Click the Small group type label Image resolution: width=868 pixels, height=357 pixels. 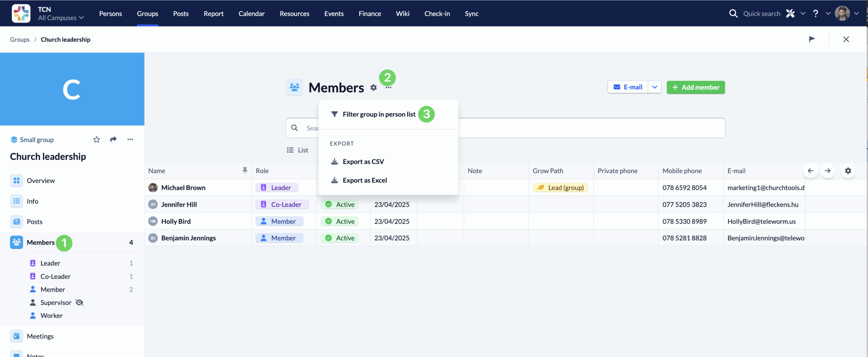(x=37, y=139)
